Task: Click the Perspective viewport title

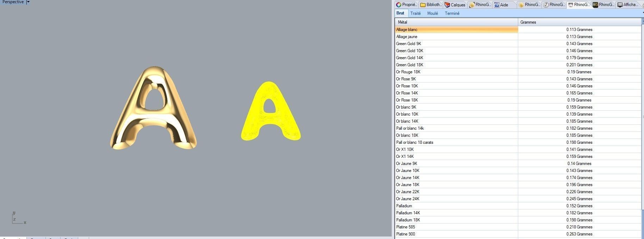Action: (13, 2)
